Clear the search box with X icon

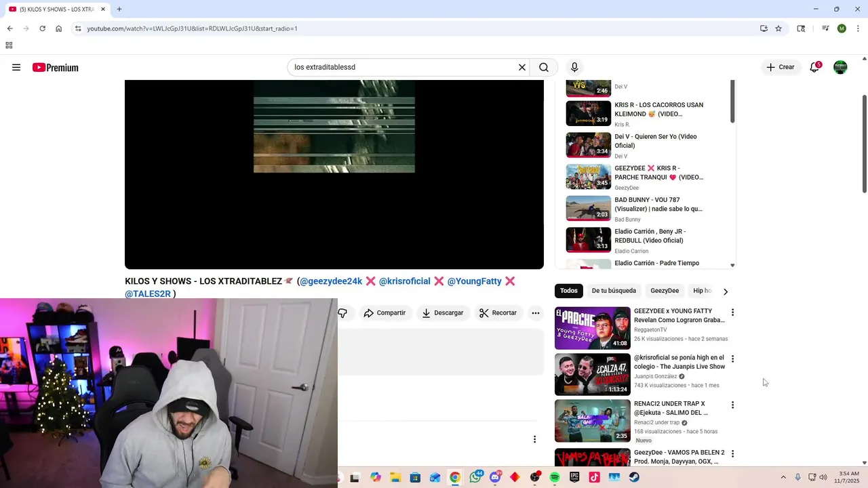(x=522, y=67)
